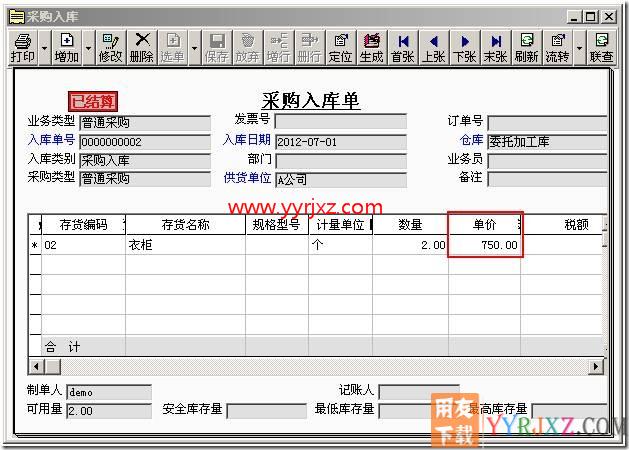Click the 业务类型 field showing 普通采购
Image resolution: width=629 pixels, height=450 pixels.
(145, 123)
